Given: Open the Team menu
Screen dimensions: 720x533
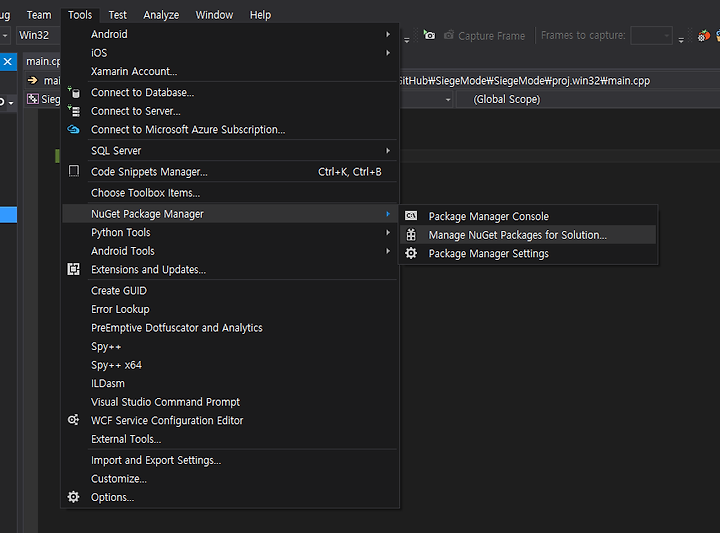Looking at the screenshot, I should pyautogui.click(x=39, y=15).
